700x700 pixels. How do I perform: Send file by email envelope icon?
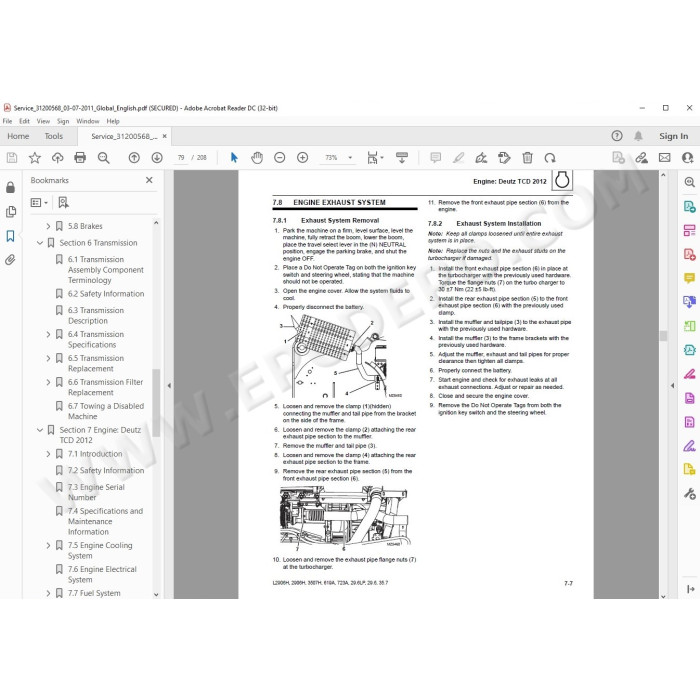coord(664,158)
